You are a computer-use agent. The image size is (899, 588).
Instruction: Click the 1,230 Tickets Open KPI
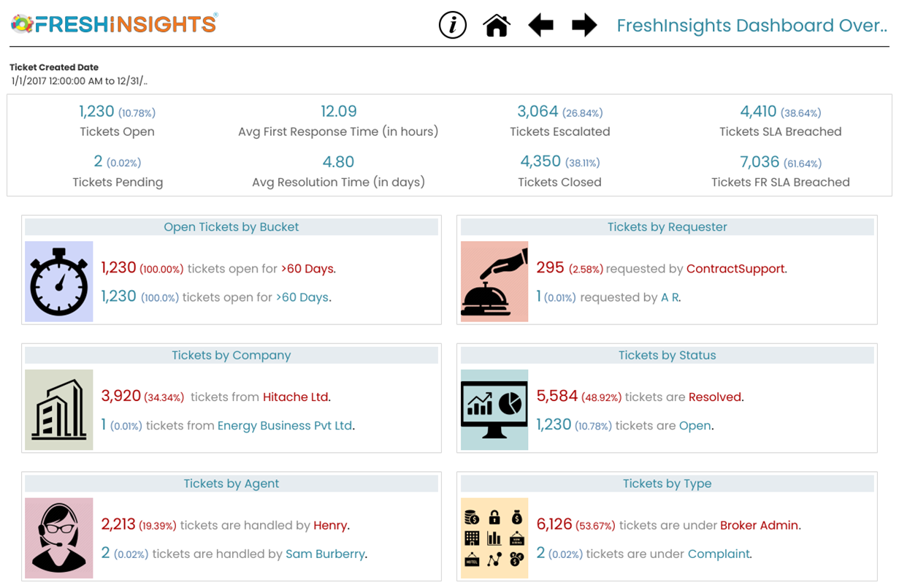coord(97,112)
